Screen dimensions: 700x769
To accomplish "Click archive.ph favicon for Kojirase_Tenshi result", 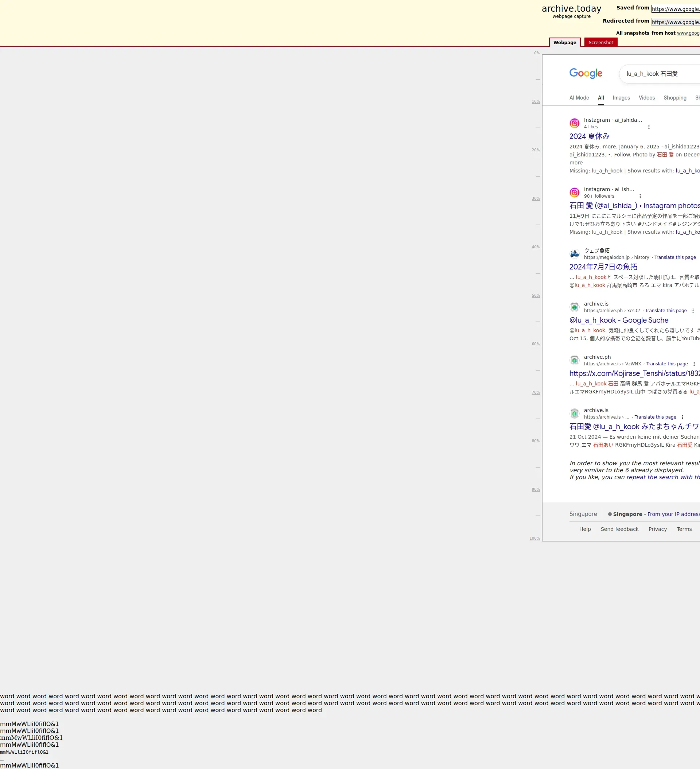I will [x=575, y=361].
